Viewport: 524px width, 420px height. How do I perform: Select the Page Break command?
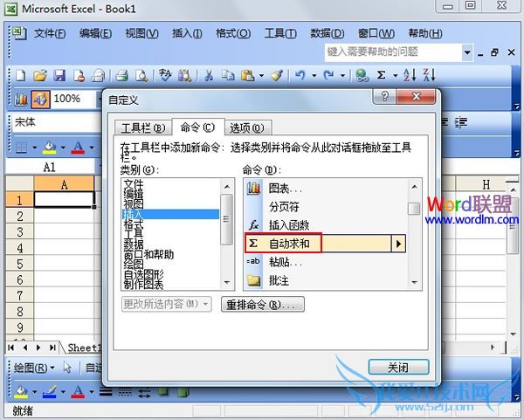327,207
